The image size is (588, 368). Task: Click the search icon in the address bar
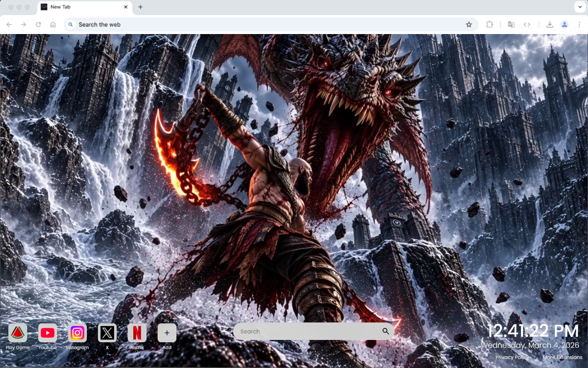70,24
